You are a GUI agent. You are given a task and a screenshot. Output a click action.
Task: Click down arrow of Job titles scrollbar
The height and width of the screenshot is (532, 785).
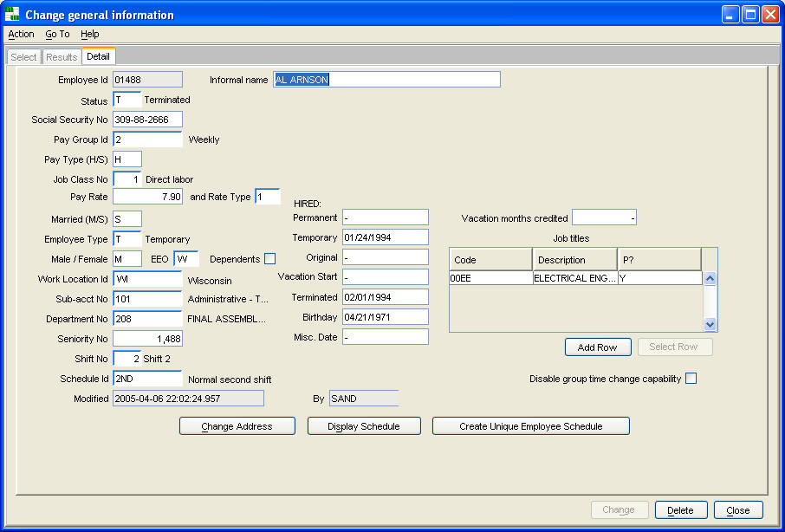tap(710, 324)
